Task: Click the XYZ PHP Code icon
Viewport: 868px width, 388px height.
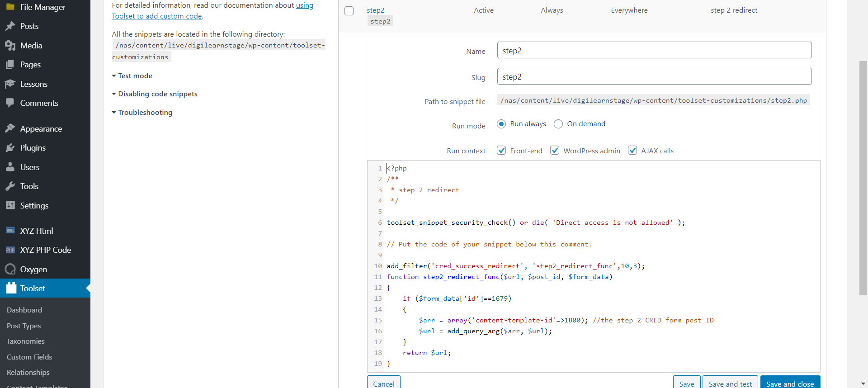Action: [x=10, y=250]
